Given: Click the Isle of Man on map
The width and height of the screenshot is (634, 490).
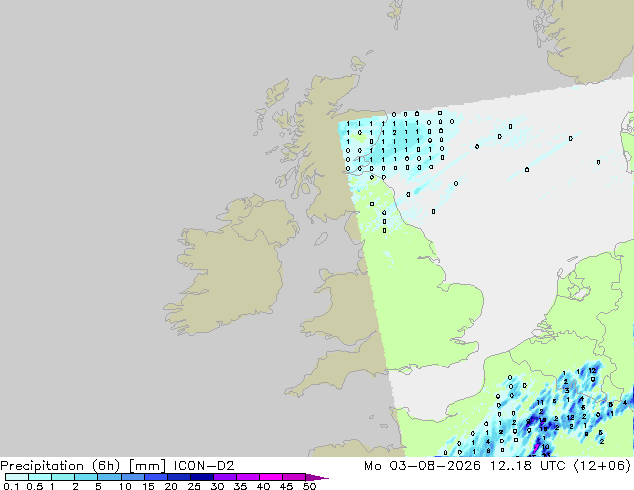Looking at the screenshot, I should [x=321, y=239].
